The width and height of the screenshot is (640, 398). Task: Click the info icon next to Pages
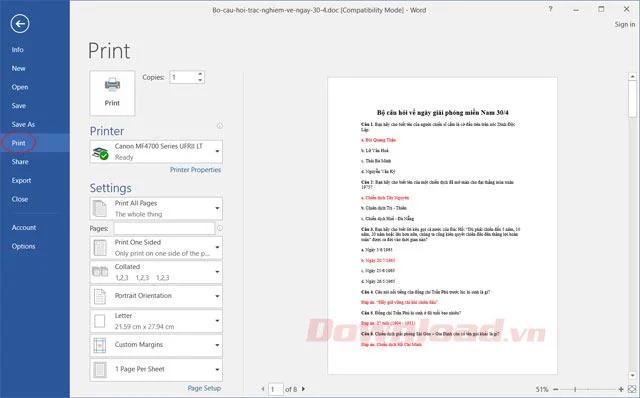[220, 228]
